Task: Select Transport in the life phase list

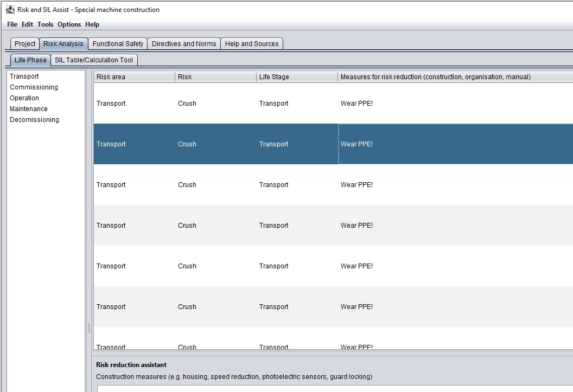Action: tap(24, 76)
